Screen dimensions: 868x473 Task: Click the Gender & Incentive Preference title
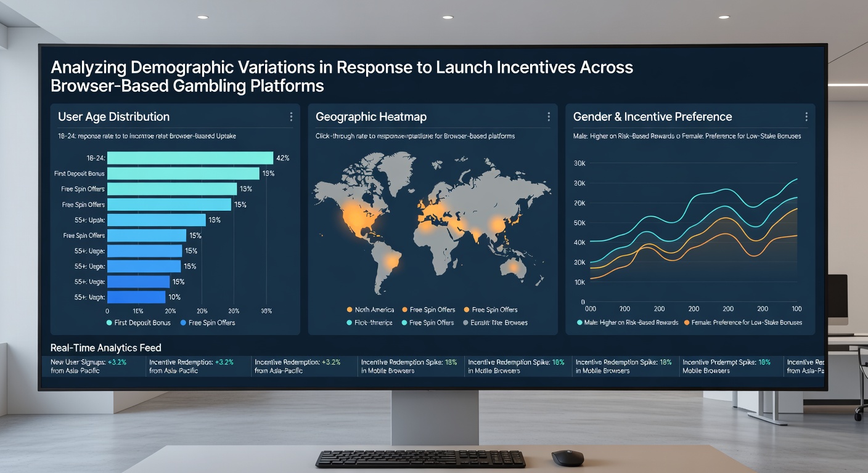(653, 116)
